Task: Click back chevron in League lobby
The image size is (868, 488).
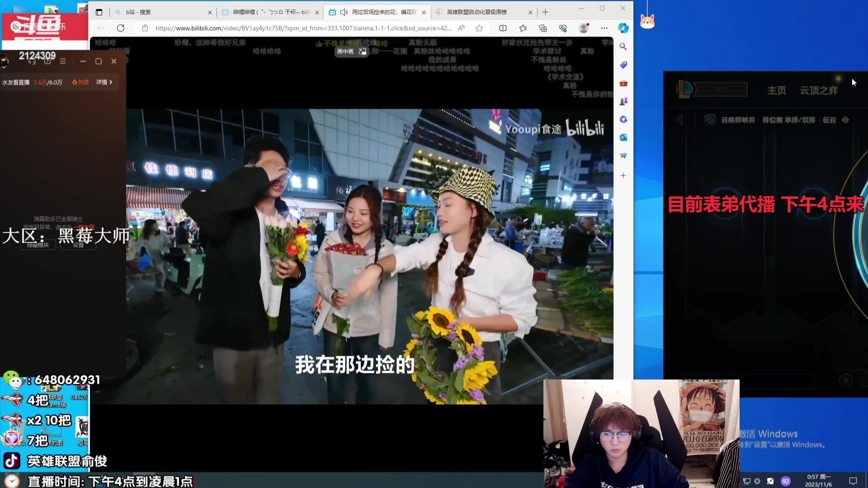Action: [x=680, y=120]
